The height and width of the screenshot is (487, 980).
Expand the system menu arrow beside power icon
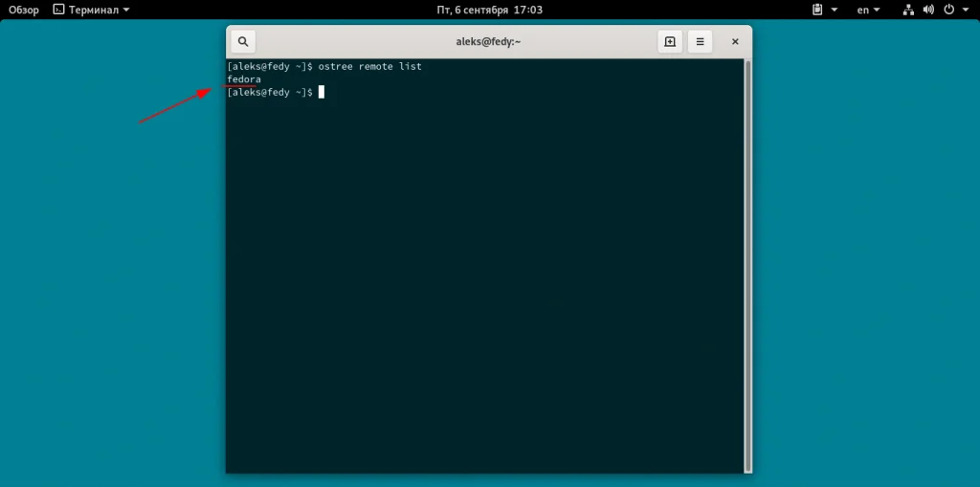tap(967, 10)
